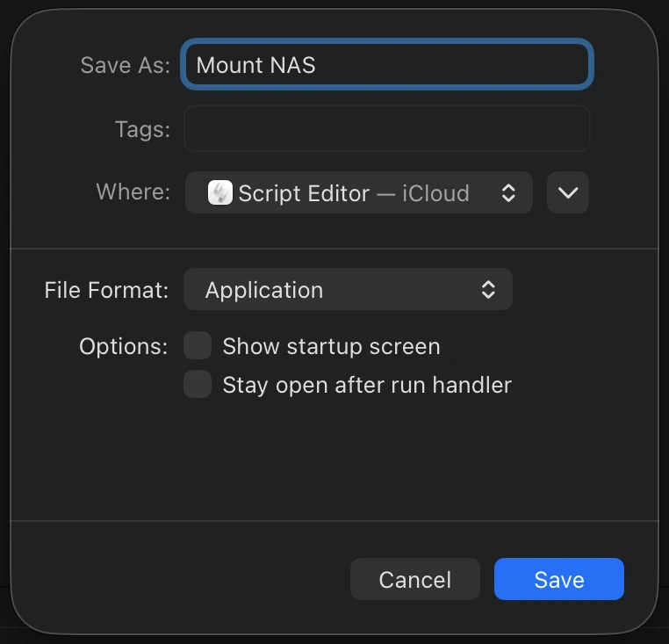Click the Script Editor icon in Where
Screen dimensions: 669x644
[220, 192]
